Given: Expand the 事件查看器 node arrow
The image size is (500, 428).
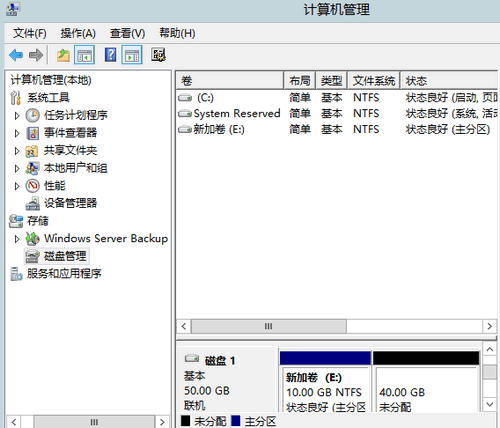Looking at the screenshot, I should coord(17,133).
